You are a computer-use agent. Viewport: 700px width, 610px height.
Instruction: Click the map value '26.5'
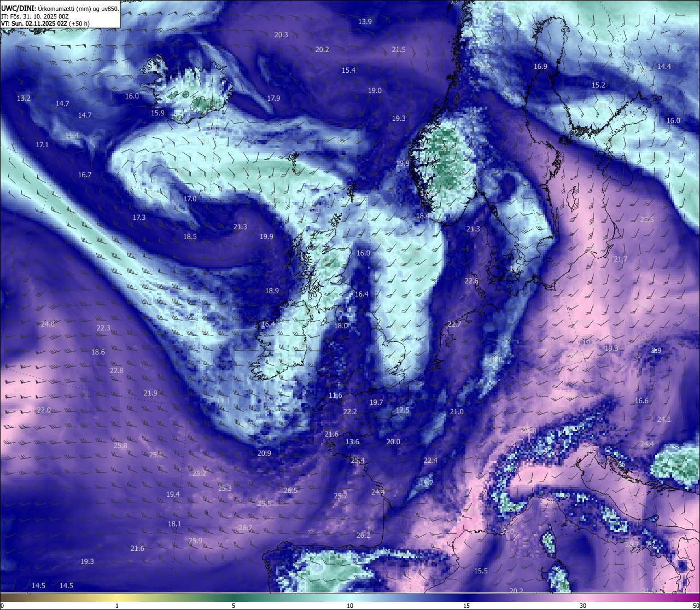click(290, 490)
